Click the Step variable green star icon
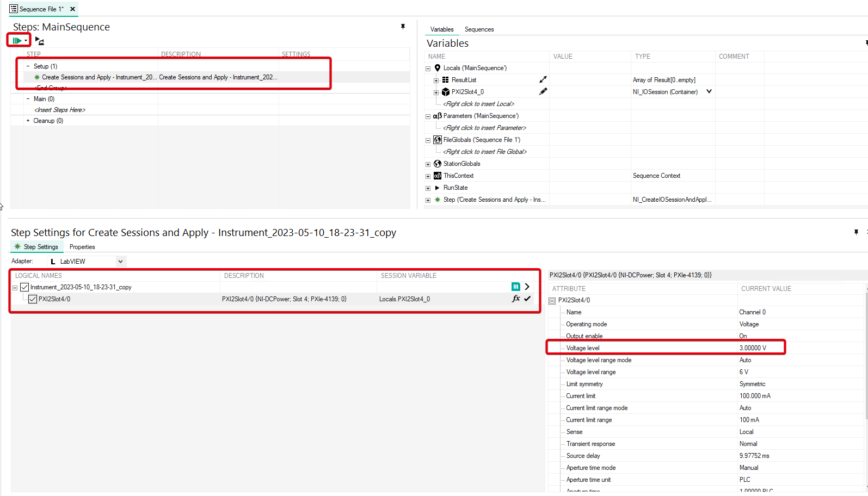This screenshot has width=868, height=496. coord(438,200)
